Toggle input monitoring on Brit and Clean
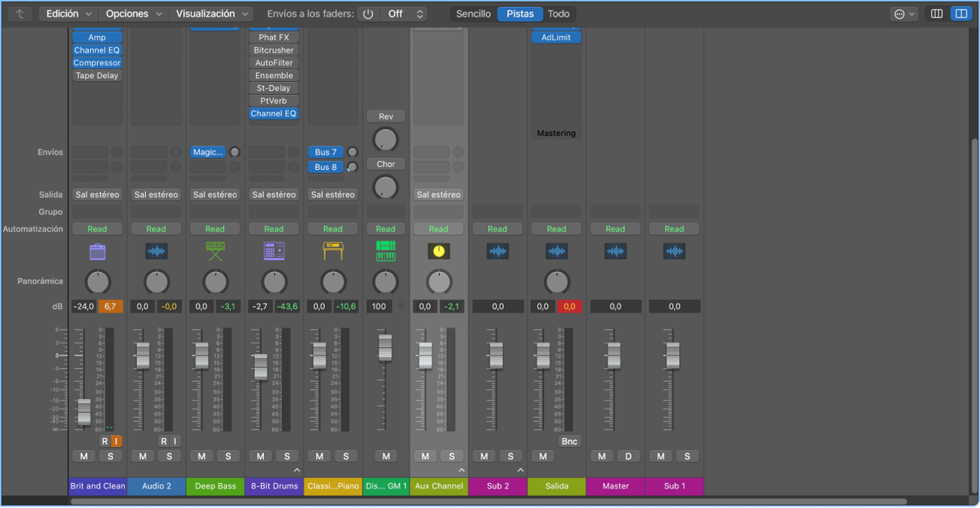This screenshot has height=508, width=980. [116, 441]
